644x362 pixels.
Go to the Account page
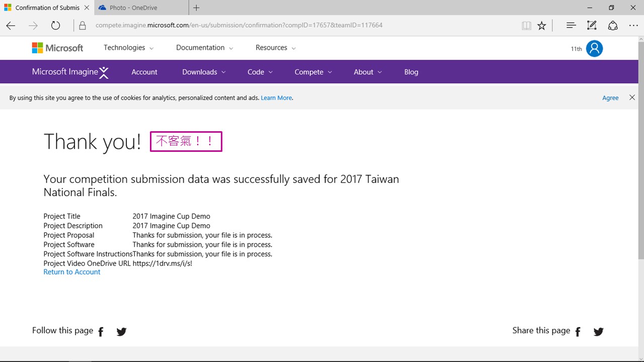coord(144,72)
